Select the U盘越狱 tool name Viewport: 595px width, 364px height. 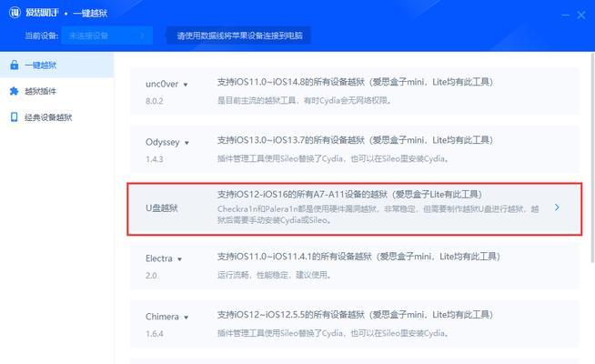[x=162, y=207]
